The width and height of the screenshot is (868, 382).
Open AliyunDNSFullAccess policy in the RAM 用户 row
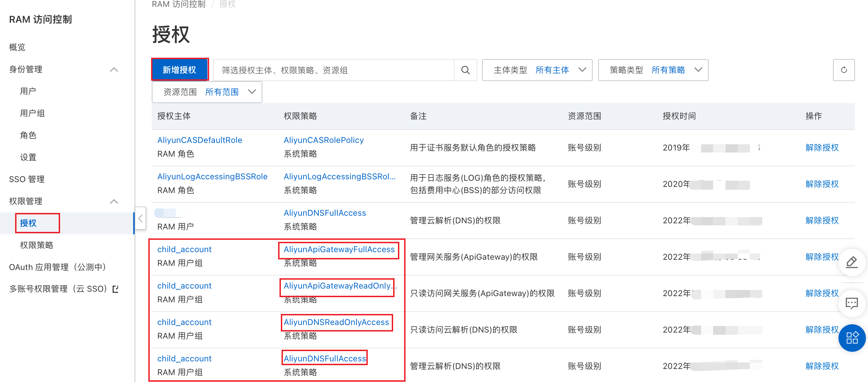click(x=325, y=213)
